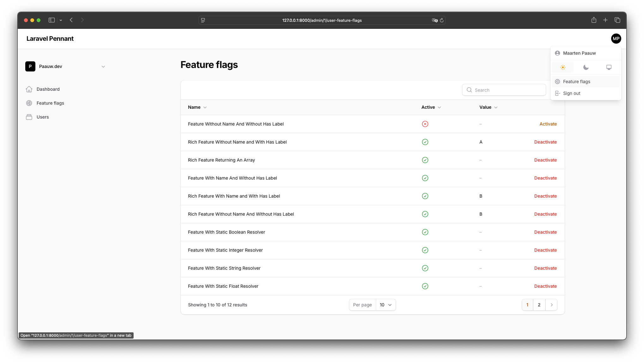
Task: Click the Safari share icon
Action: [x=594, y=20]
